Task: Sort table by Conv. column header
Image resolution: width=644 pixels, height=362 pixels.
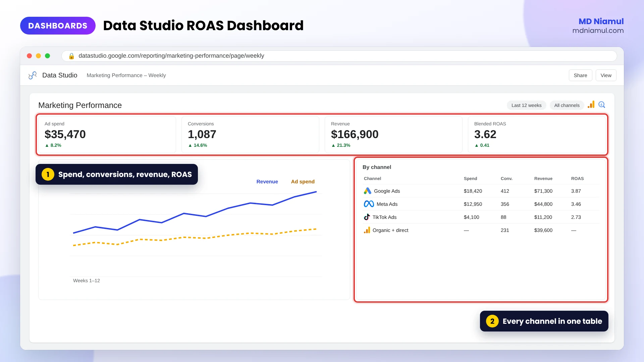Action: coord(506,179)
